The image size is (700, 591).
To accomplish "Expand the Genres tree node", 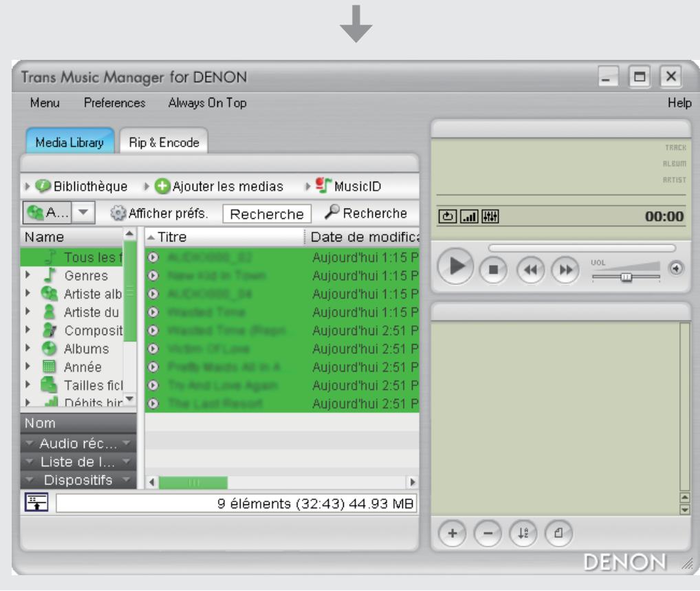I will 28,275.
